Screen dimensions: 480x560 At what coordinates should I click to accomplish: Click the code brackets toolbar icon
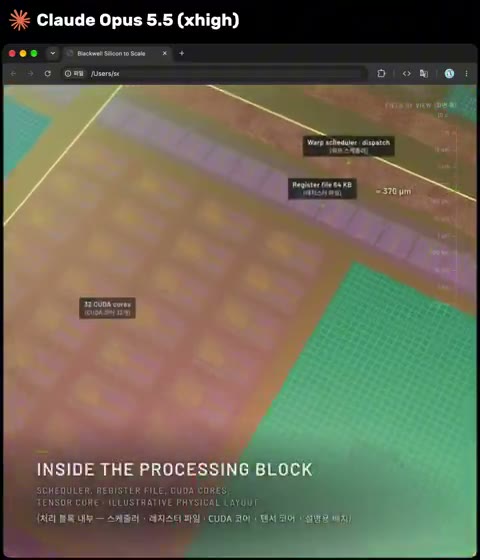(x=406, y=74)
